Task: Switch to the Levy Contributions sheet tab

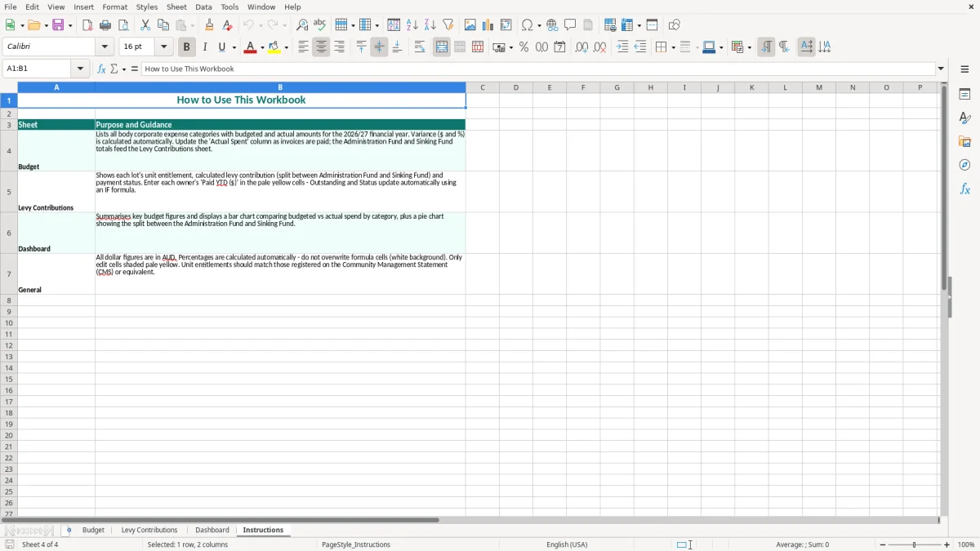Action: click(x=149, y=531)
